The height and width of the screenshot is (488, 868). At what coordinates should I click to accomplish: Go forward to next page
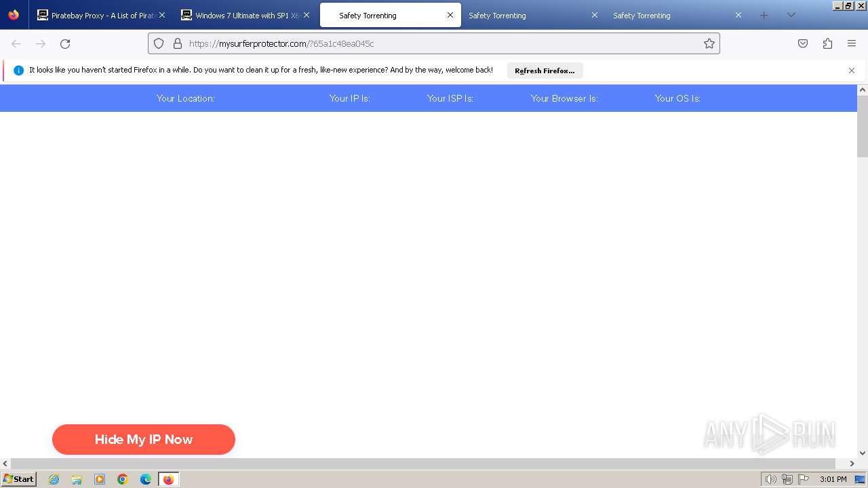tap(41, 43)
